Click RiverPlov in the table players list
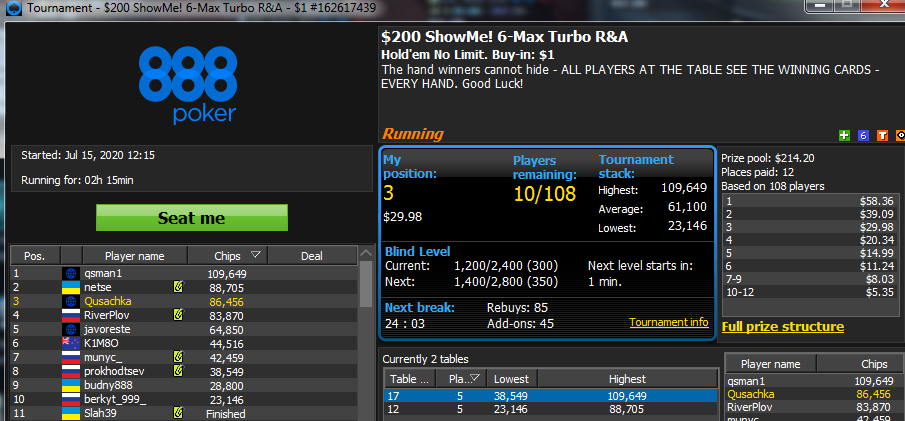Image resolution: width=905 pixels, height=421 pixels. click(x=814, y=407)
